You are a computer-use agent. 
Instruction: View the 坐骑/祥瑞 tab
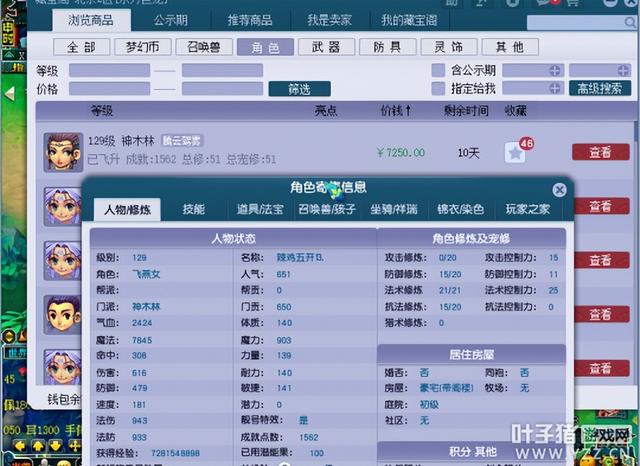[394, 209]
